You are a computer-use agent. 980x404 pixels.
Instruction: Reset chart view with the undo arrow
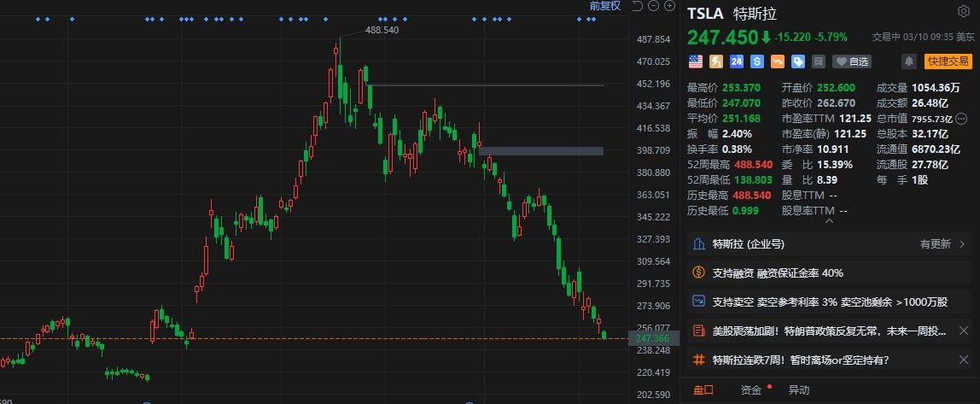[636, 6]
